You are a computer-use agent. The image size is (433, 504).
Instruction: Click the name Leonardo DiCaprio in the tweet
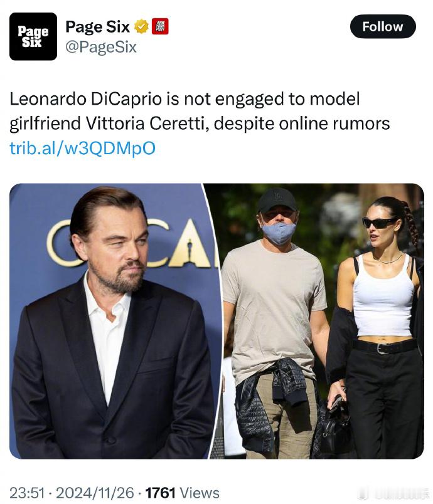pyautogui.click(x=85, y=99)
